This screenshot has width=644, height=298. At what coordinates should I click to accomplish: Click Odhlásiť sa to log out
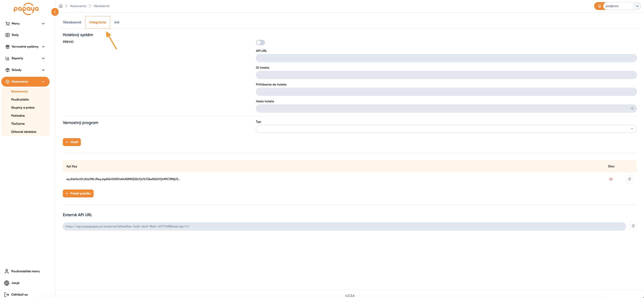click(x=19, y=295)
